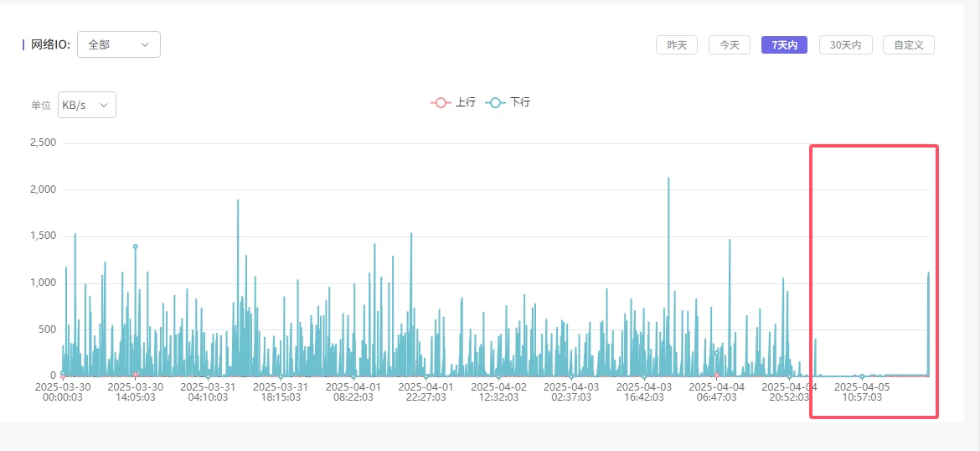Open the 网络IO 全部 dropdown

118,45
